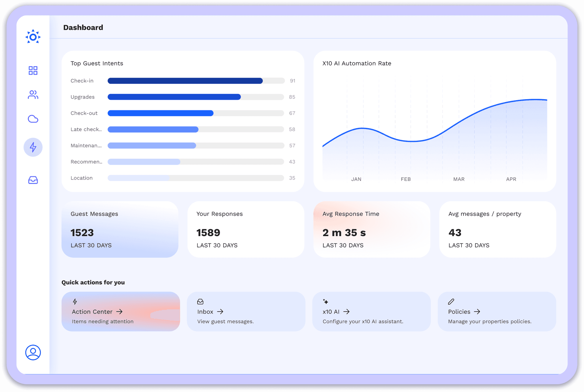Viewport: 584px width, 392px height.
Task: Click the Your Responses stat card
Action: (246, 229)
